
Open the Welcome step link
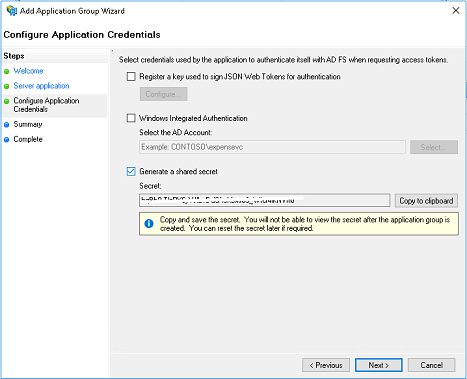[x=28, y=71]
